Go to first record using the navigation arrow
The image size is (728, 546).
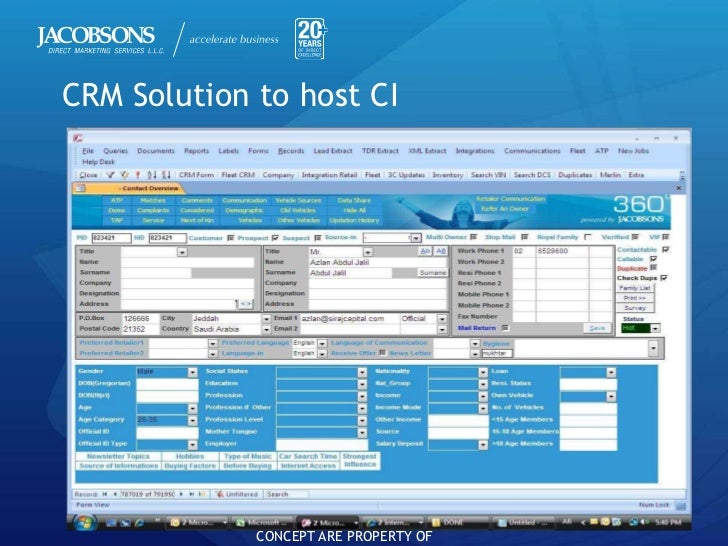(105, 494)
